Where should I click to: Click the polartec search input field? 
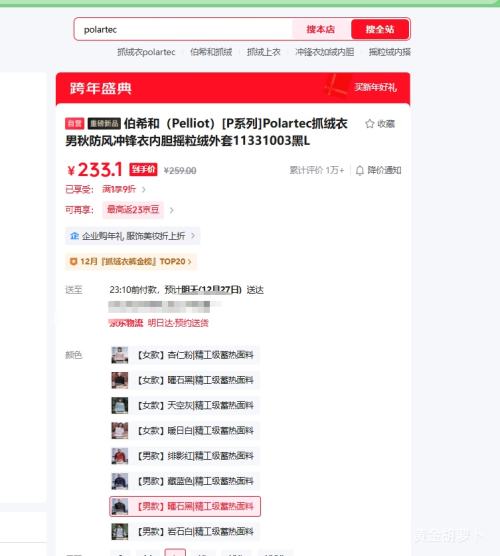(184, 29)
